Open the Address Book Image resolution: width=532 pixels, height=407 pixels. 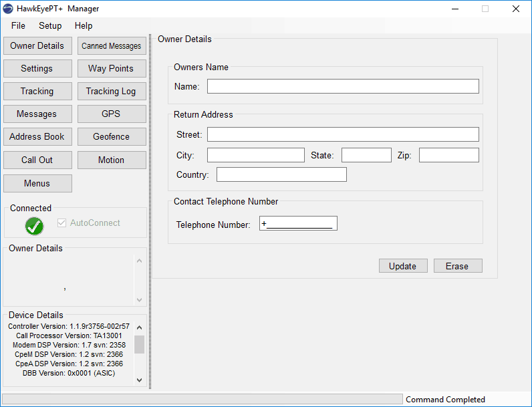pos(37,137)
